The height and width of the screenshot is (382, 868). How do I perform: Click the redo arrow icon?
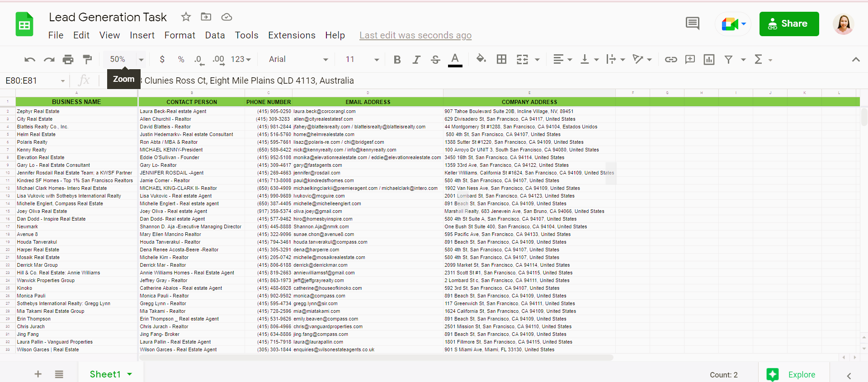tap(49, 59)
